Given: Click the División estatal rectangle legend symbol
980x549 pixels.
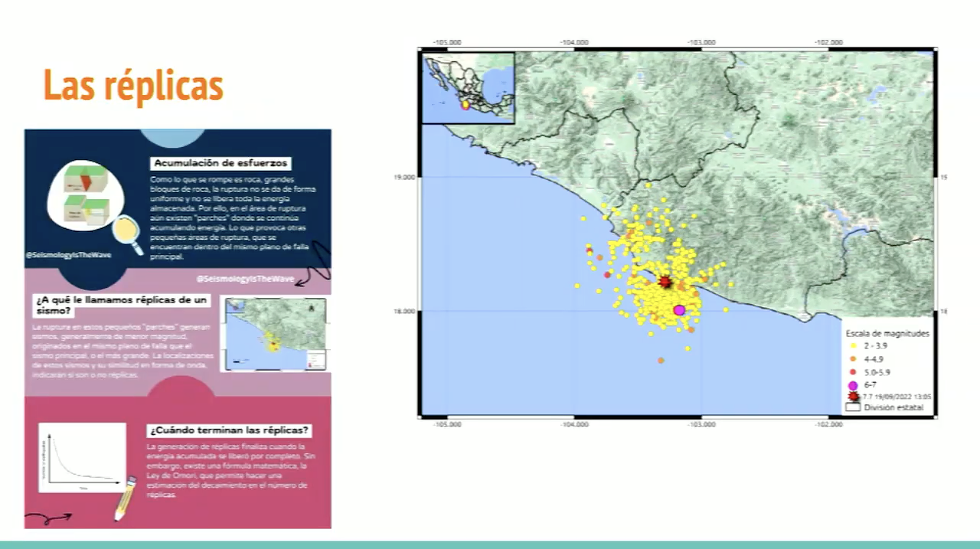Looking at the screenshot, I should point(853,407).
